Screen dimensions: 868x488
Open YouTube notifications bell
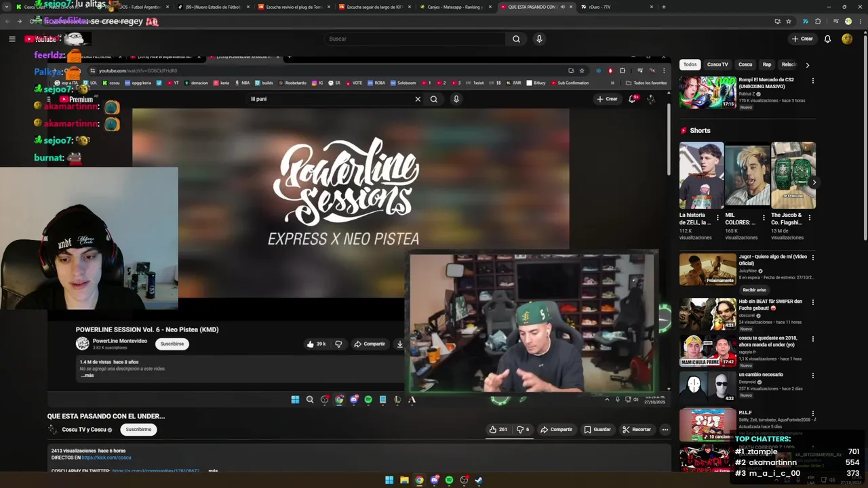coord(827,39)
